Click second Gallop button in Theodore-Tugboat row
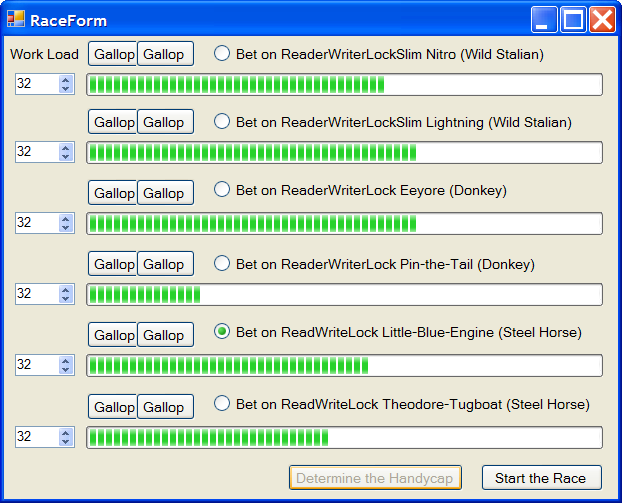Image resolution: width=622 pixels, height=503 pixels. pyautogui.click(x=165, y=407)
